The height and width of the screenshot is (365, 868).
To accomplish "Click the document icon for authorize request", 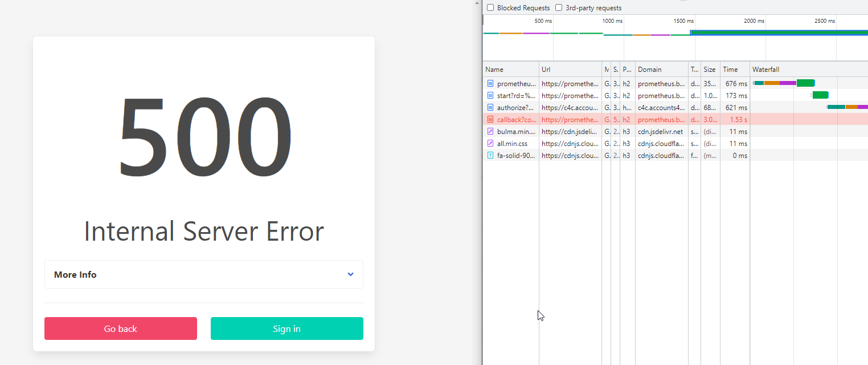I will click(490, 107).
